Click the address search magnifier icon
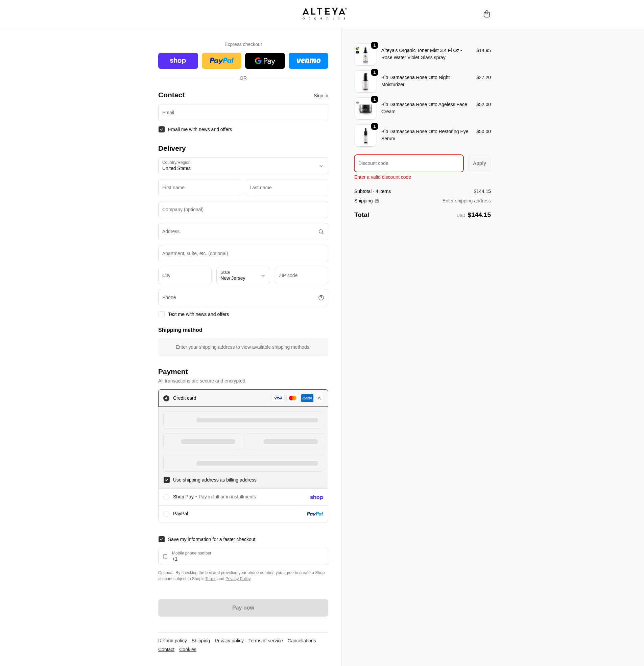The height and width of the screenshot is (666, 644). point(320,231)
